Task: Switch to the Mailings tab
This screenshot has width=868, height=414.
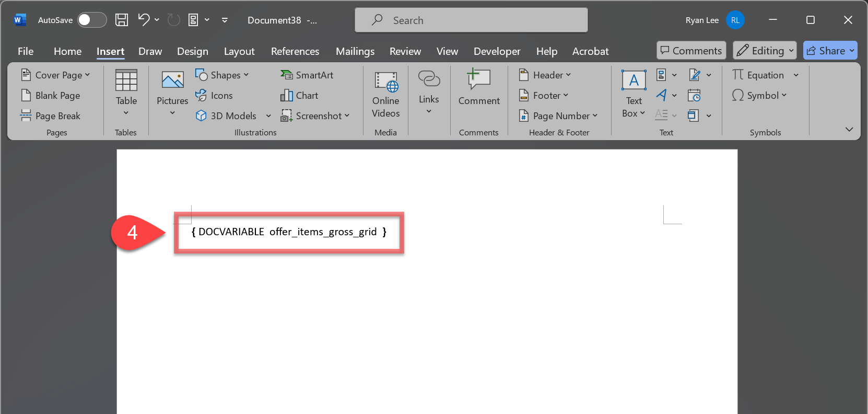Action: pos(355,51)
